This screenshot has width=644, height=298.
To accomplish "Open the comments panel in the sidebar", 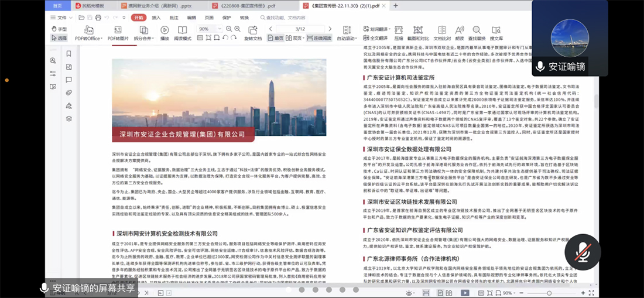I will (x=69, y=80).
